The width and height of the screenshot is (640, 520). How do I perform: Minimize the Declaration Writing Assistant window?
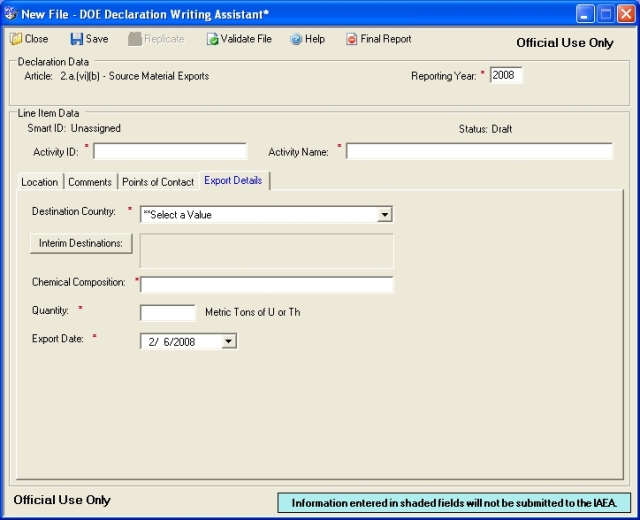click(585, 14)
